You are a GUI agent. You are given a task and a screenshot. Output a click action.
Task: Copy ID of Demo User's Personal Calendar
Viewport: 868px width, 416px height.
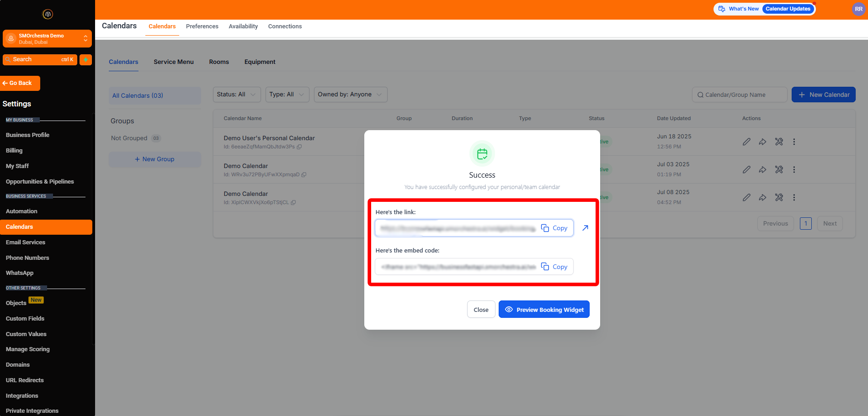pos(299,147)
